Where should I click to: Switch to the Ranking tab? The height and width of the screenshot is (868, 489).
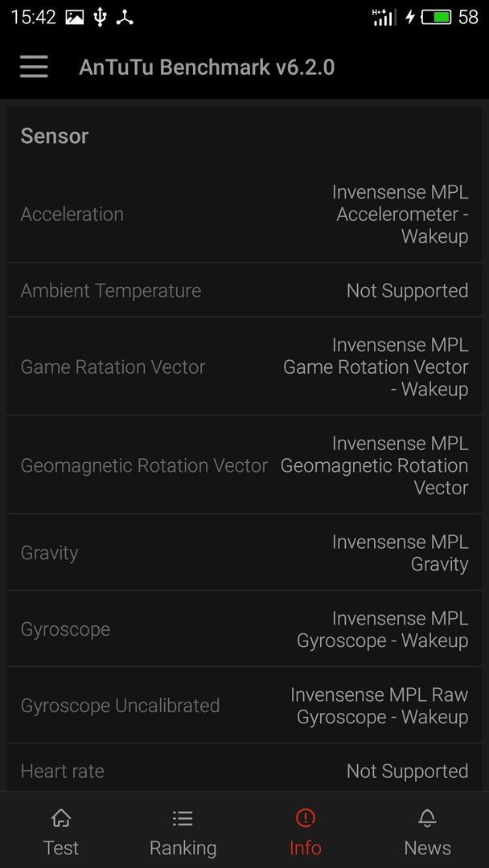(x=183, y=830)
